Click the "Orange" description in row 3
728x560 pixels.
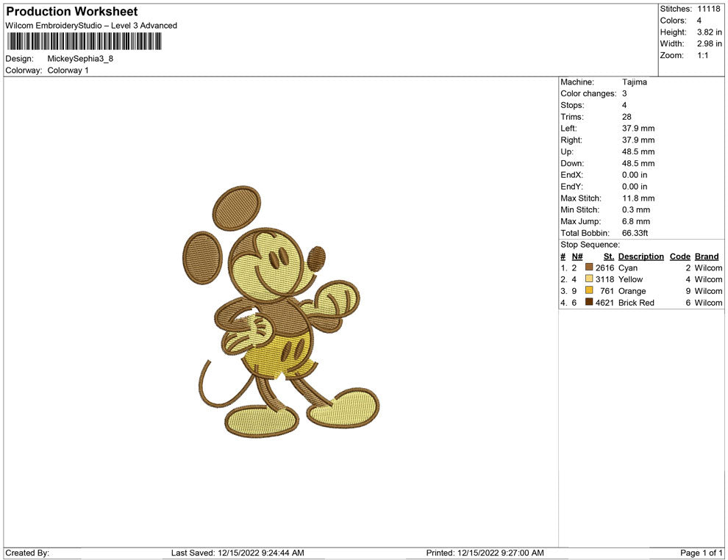632,291
